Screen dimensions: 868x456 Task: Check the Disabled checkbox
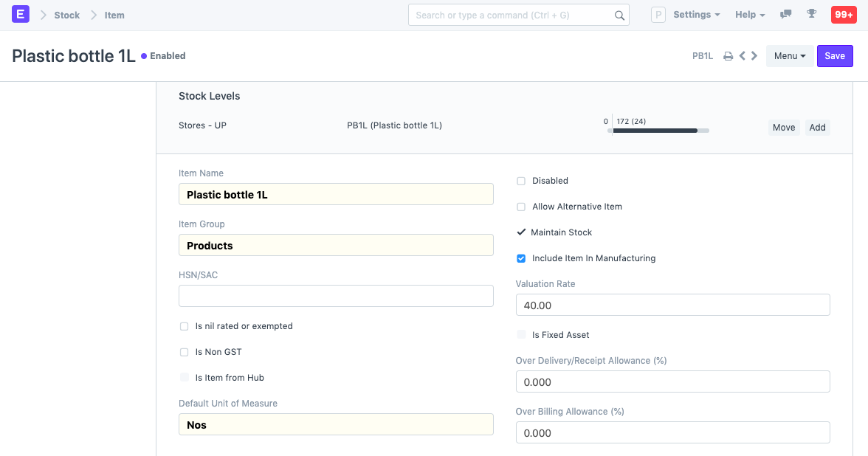click(x=521, y=181)
